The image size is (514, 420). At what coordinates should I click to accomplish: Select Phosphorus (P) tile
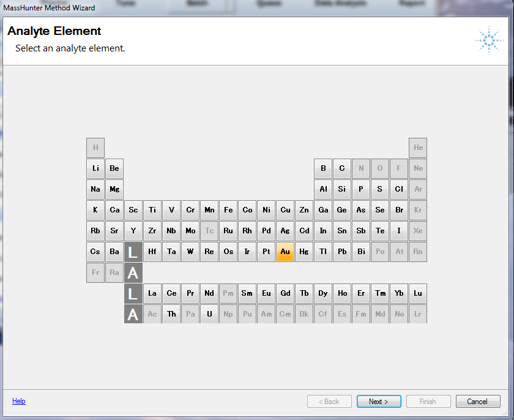(x=361, y=189)
